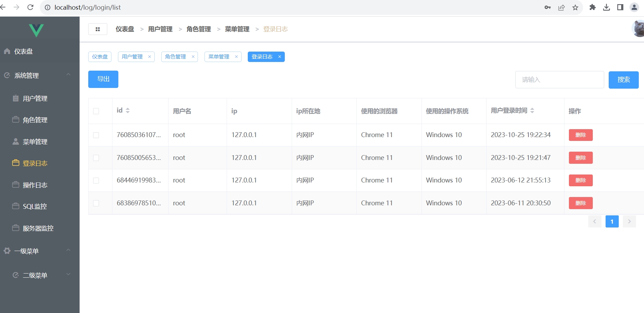Click 仪表盘 breadcrumb link
The image size is (644, 313).
click(x=125, y=29)
